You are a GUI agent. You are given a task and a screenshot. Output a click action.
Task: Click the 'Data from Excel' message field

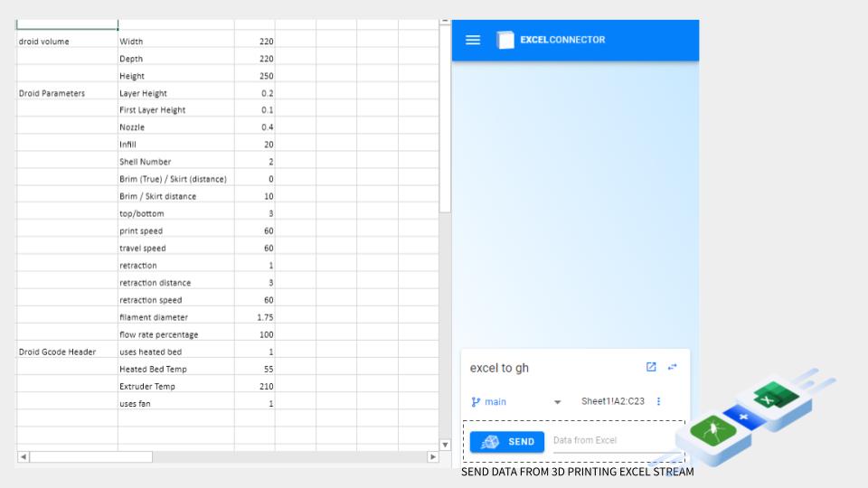coord(617,441)
